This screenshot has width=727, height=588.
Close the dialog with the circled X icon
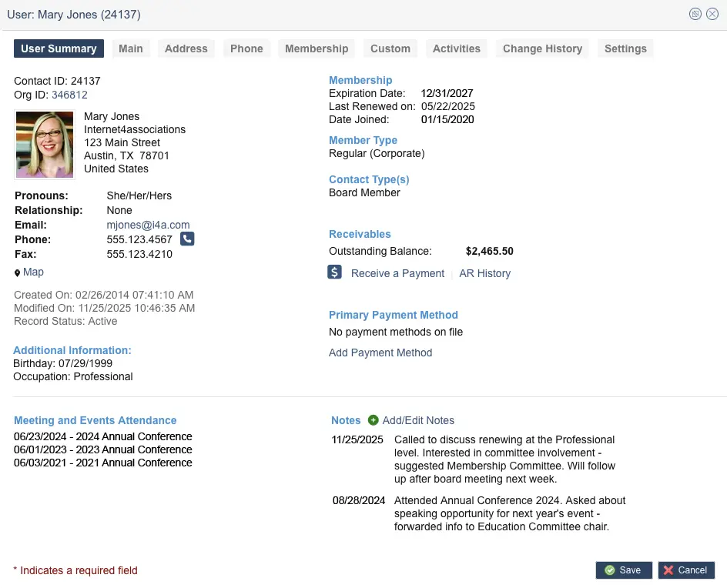(x=712, y=14)
